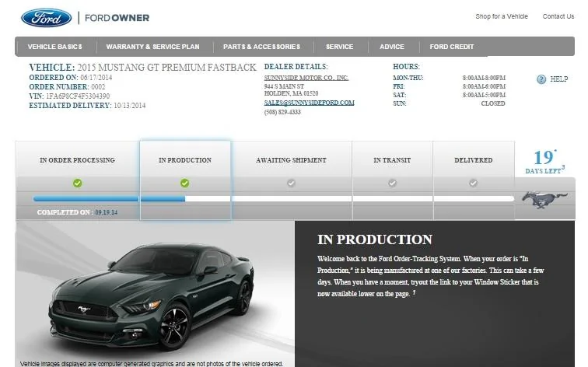Click the blue Help question mark icon
The height and width of the screenshot is (367, 588).
click(x=541, y=79)
